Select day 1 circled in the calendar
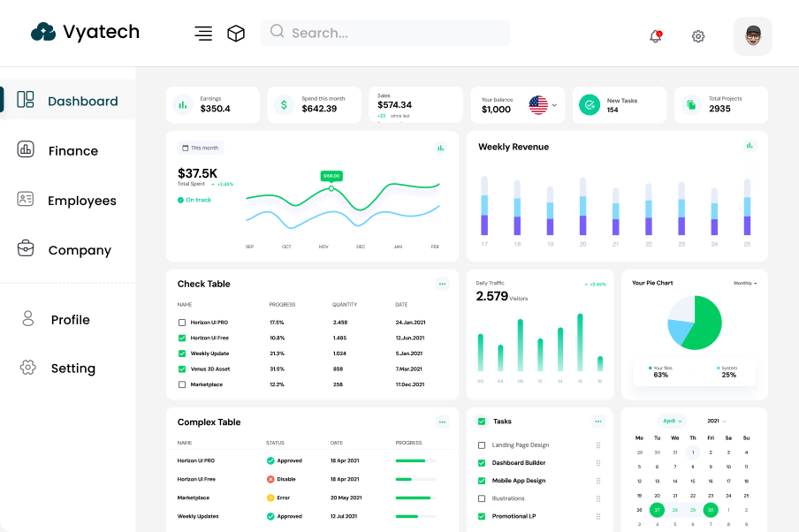 (x=693, y=452)
